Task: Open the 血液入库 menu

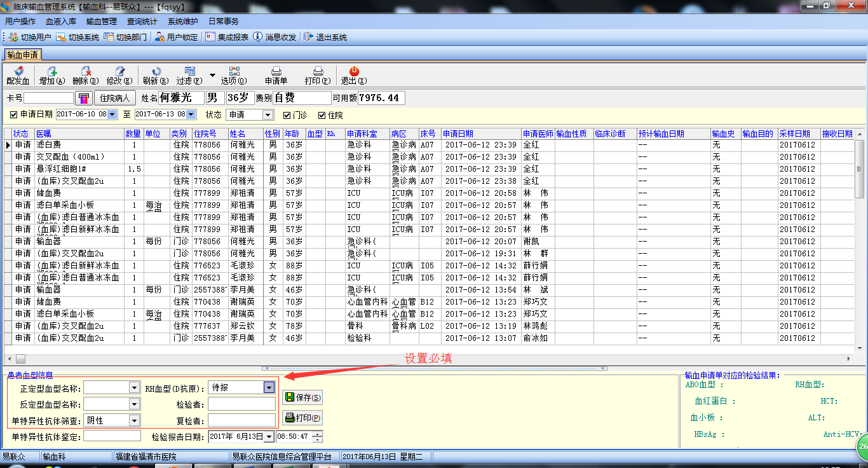Action: click(x=61, y=21)
